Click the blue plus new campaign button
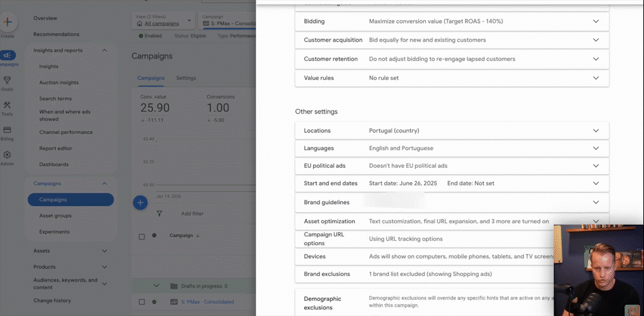Screen dimensions: 644x316 (x=140, y=202)
